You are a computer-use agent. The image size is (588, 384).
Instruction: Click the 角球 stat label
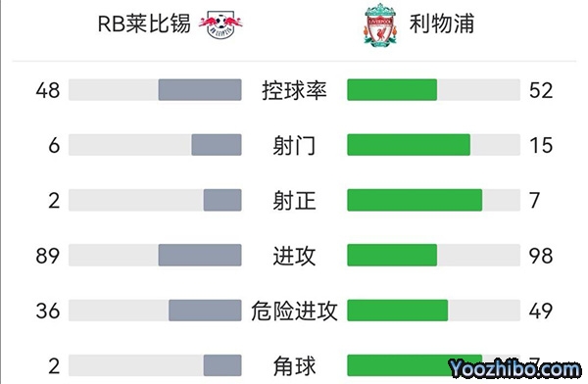point(294,365)
